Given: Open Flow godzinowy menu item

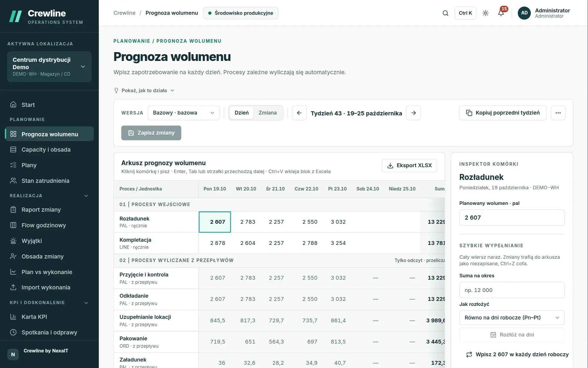Looking at the screenshot, I should coord(49,225).
